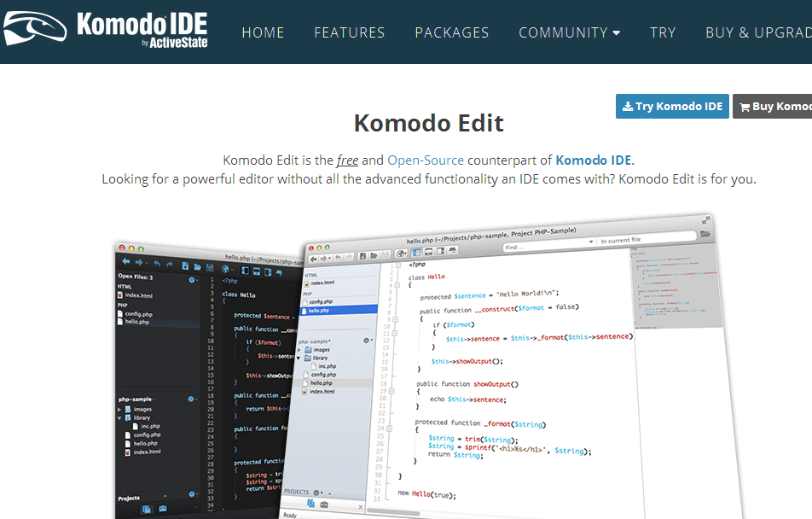
Task: Open the Projects gear menu in dark window
Action: click(192, 494)
